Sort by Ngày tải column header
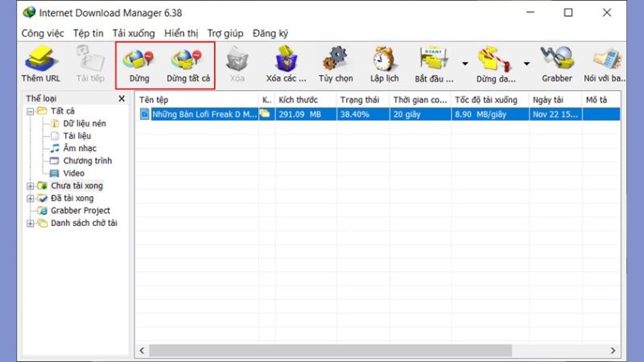Viewport: 644px width, 362px height. 555,100
